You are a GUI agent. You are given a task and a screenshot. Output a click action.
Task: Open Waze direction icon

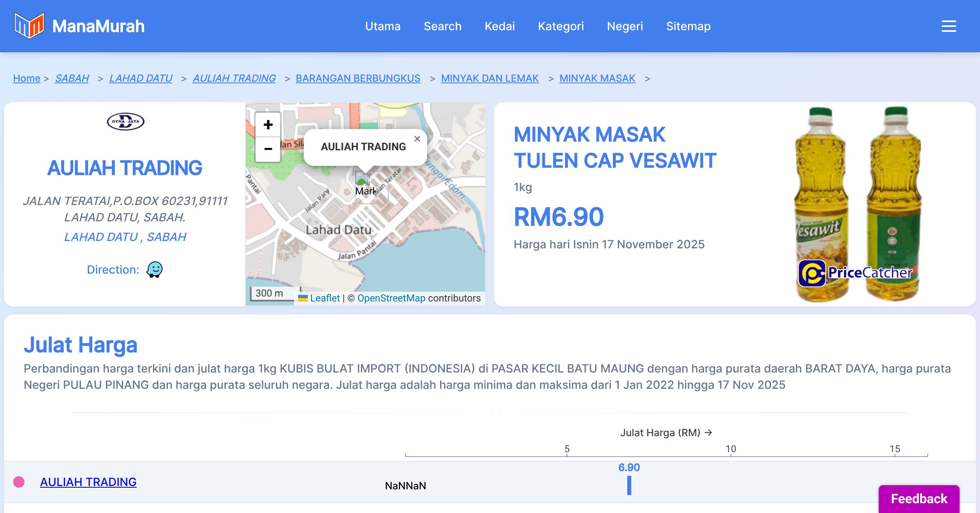point(154,270)
